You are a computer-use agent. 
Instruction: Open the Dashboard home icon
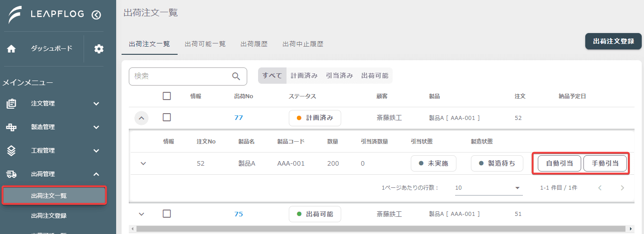click(11, 49)
